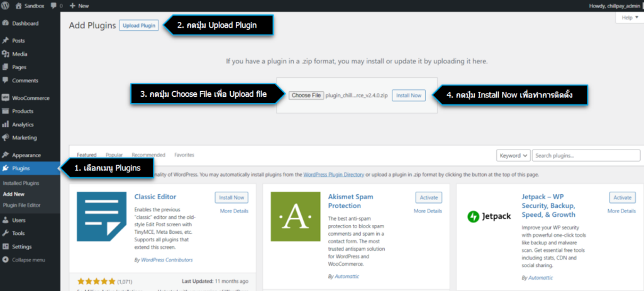Open More Details for Akismet
Viewport: 644px width, 291px height.
[x=428, y=211]
